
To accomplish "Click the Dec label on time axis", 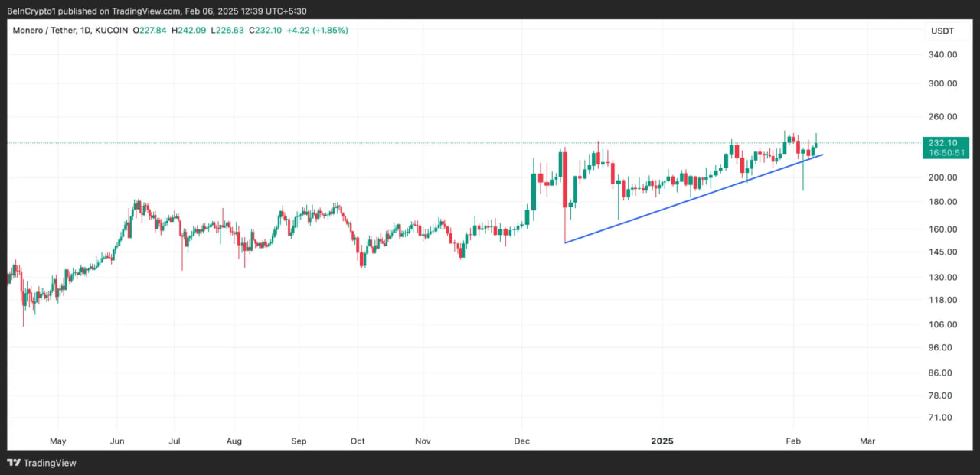I will pyautogui.click(x=521, y=441).
